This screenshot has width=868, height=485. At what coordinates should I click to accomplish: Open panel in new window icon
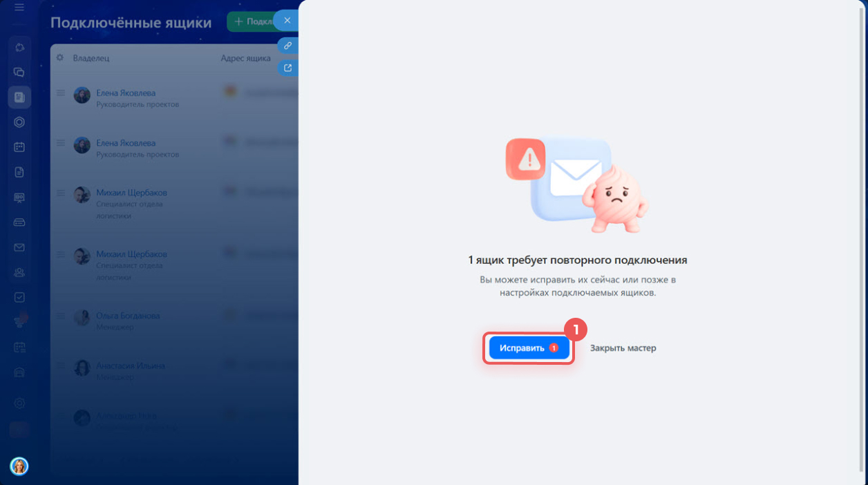(x=287, y=68)
